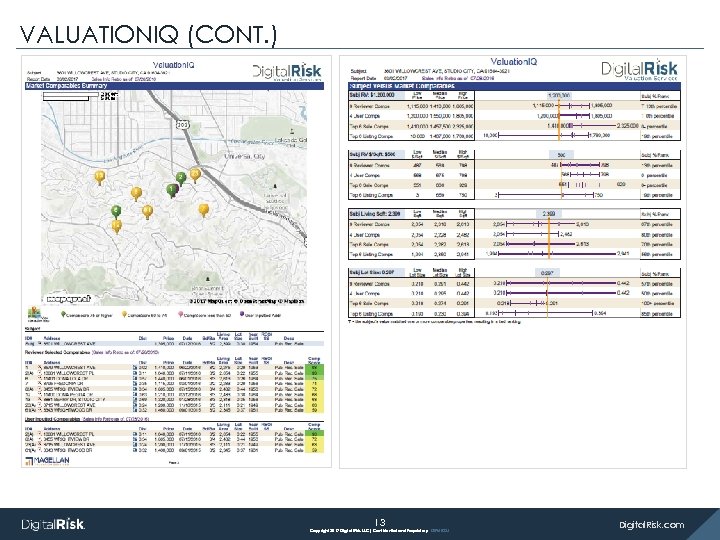Click the User Inputted Comparables heading

(x=52, y=419)
